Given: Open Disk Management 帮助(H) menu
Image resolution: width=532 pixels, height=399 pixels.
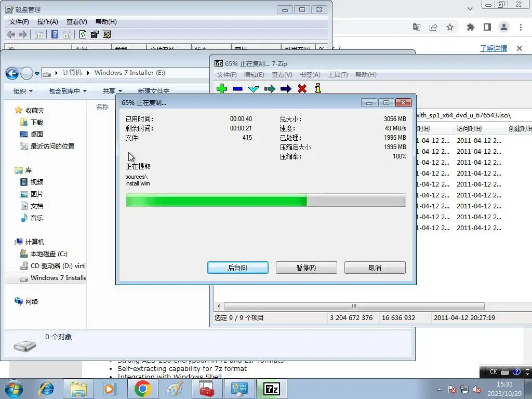Looking at the screenshot, I should (106, 22).
